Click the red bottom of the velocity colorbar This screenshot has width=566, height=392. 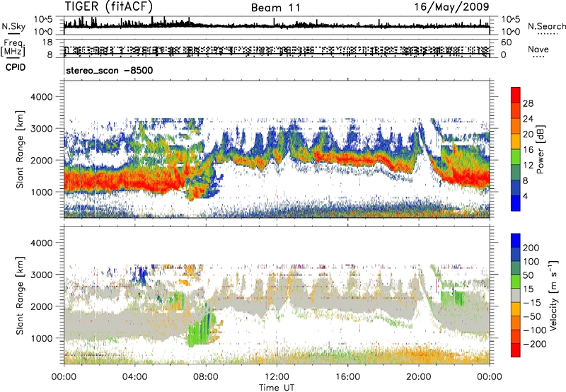pos(516,350)
